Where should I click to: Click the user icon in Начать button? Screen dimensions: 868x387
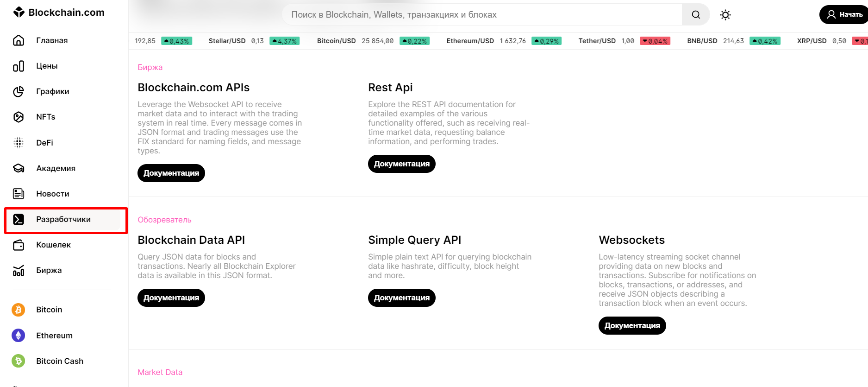coord(831,14)
